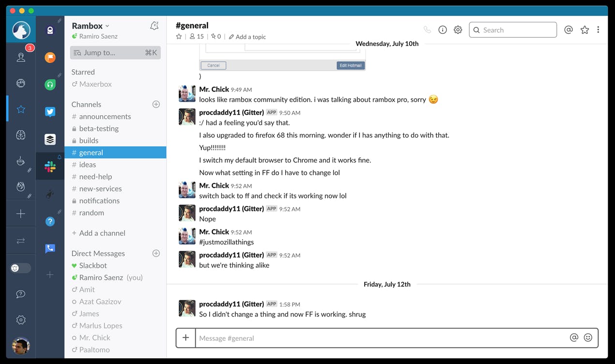This screenshot has height=364, width=615.
Task: Open the Buffer stacked-layers service icon
Action: (50, 139)
